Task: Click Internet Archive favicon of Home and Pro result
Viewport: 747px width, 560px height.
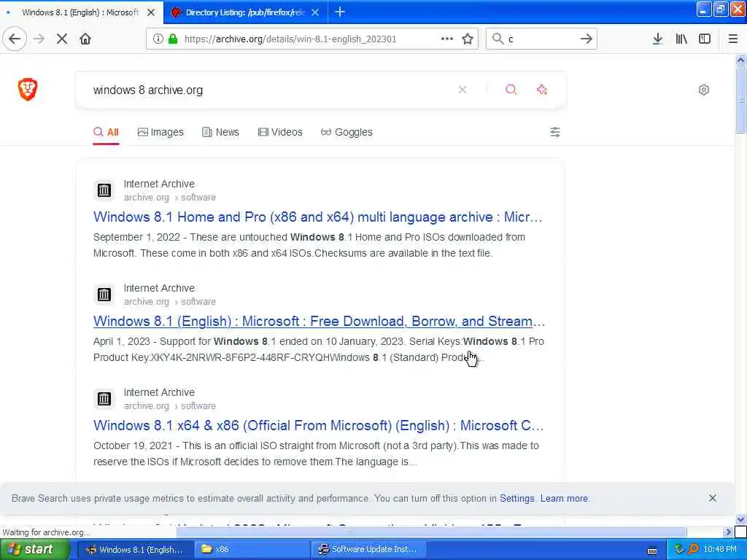Action: [104, 190]
